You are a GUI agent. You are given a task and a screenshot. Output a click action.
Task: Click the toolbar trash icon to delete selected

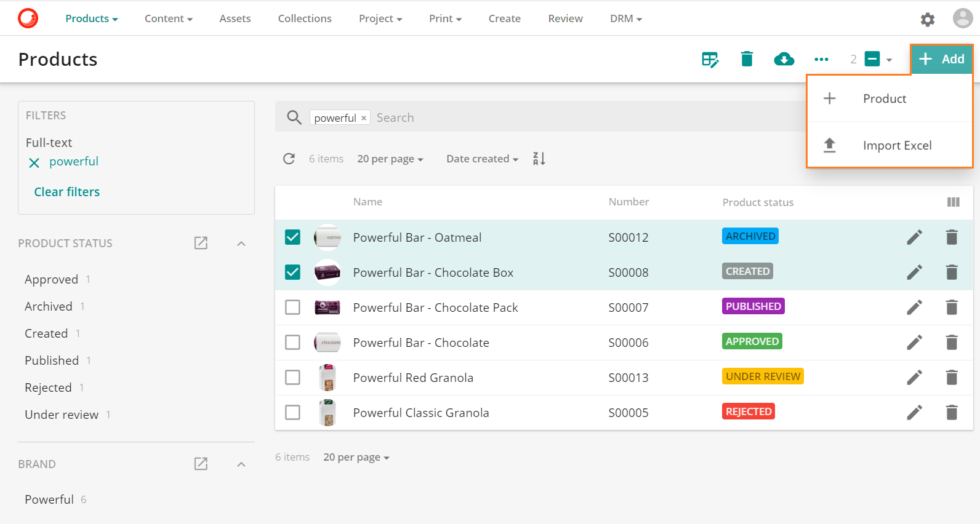click(747, 59)
